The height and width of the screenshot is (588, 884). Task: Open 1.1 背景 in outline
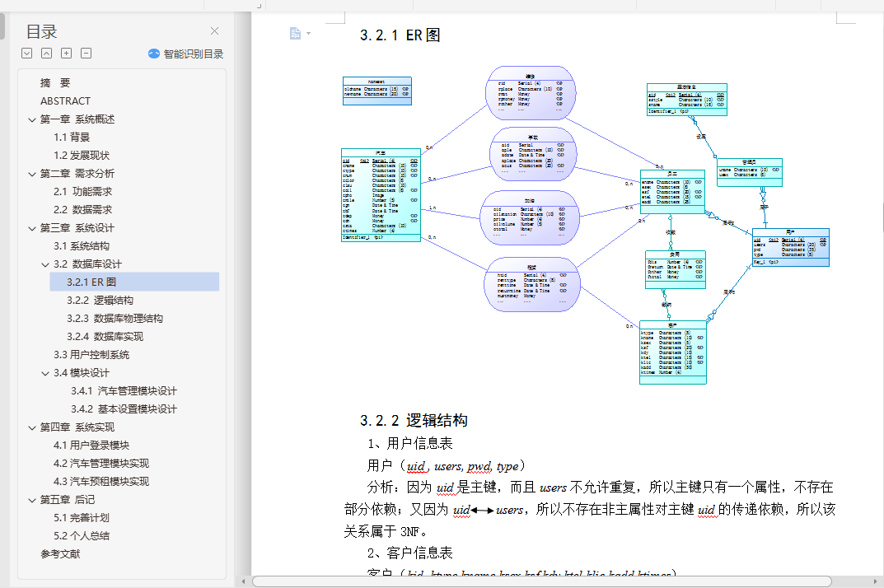[x=72, y=138]
